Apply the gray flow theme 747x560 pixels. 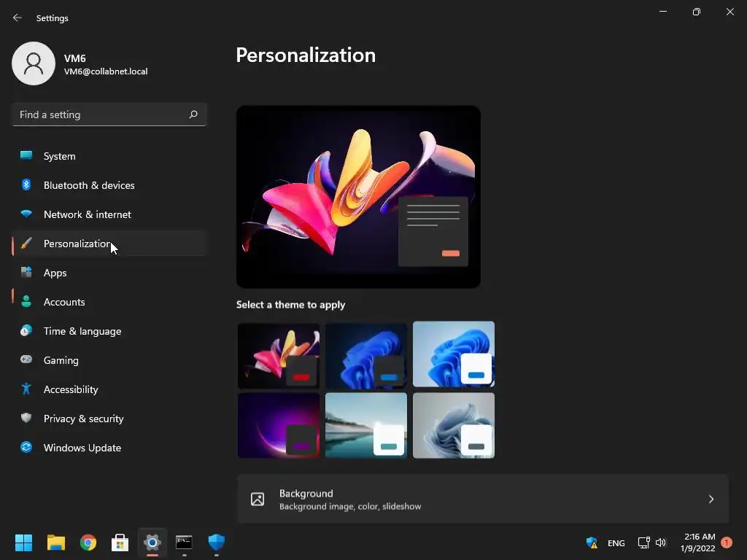pos(454,426)
